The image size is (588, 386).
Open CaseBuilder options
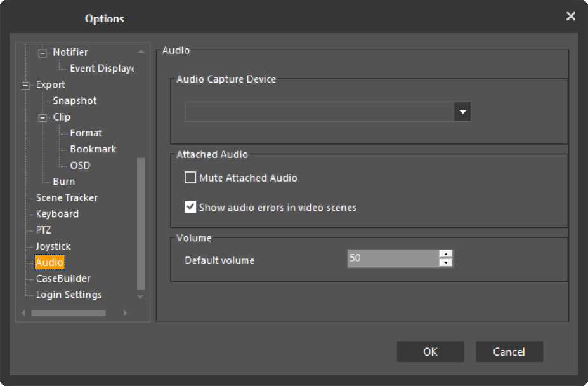click(63, 279)
